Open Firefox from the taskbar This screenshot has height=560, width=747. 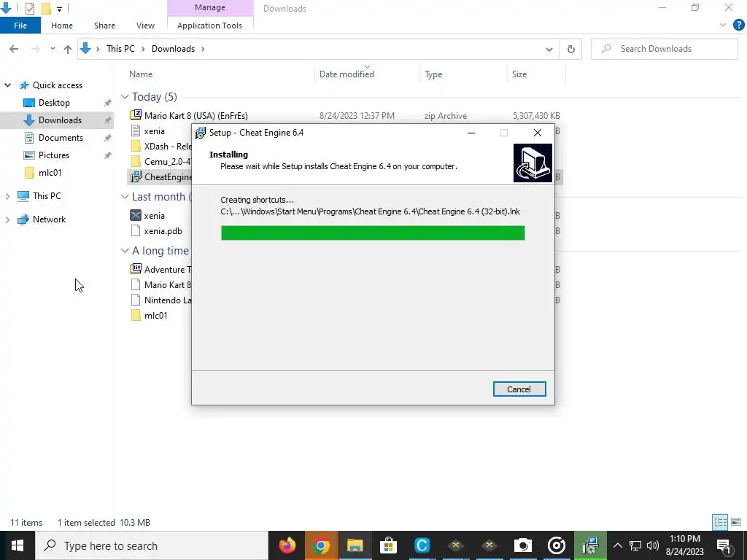(x=287, y=545)
